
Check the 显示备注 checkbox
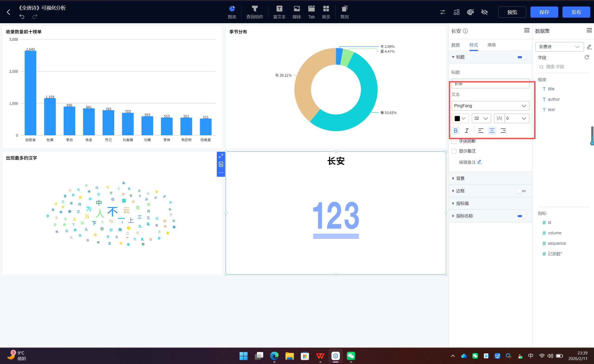(x=454, y=151)
